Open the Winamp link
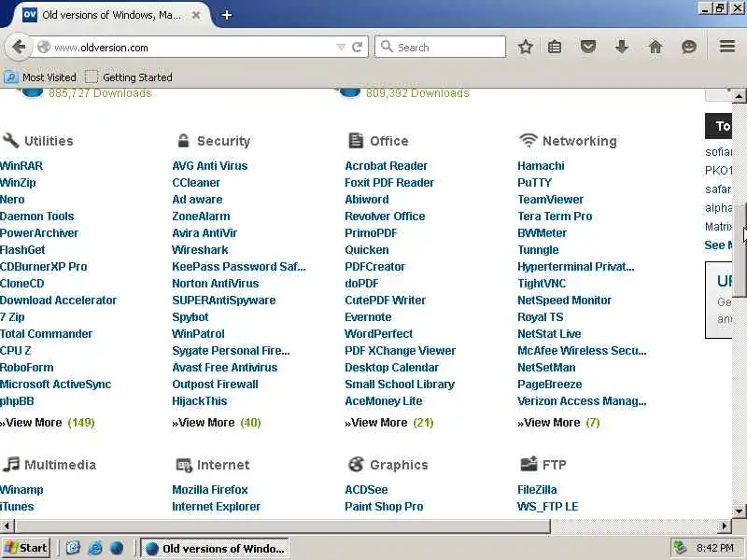 pyautogui.click(x=21, y=489)
